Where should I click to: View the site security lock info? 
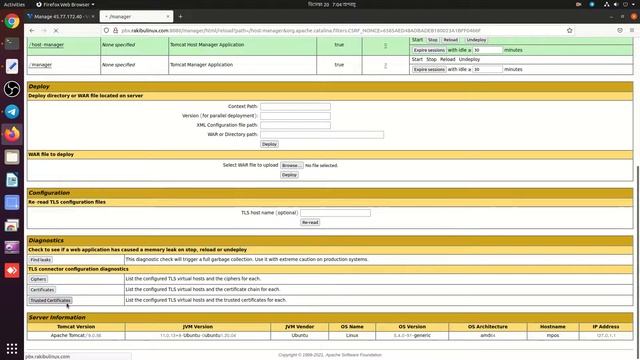[116, 31]
